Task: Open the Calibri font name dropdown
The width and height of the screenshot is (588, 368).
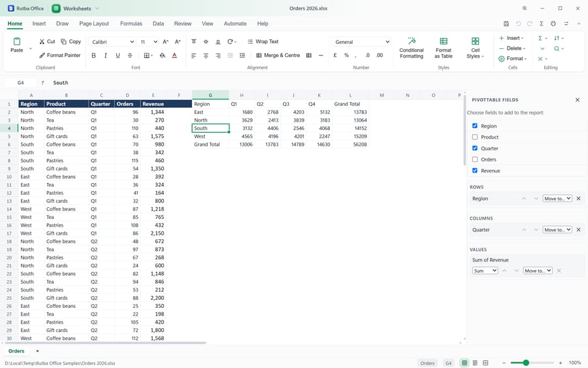Action: tap(112, 42)
